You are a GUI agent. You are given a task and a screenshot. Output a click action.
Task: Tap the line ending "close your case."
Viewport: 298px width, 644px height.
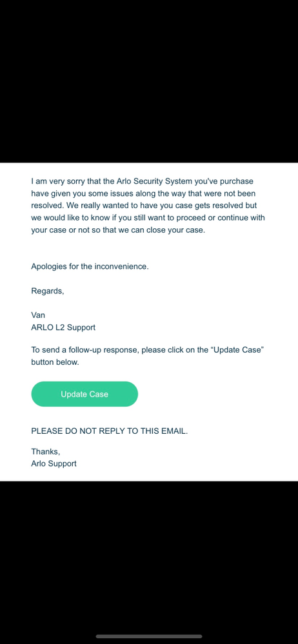pyautogui.click(x=118, y=230)
